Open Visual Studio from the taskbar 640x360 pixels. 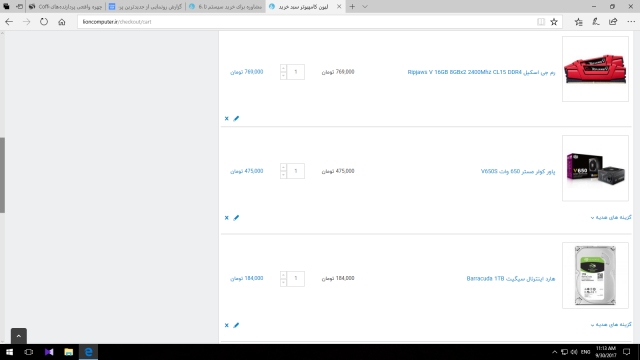(49, 352)
